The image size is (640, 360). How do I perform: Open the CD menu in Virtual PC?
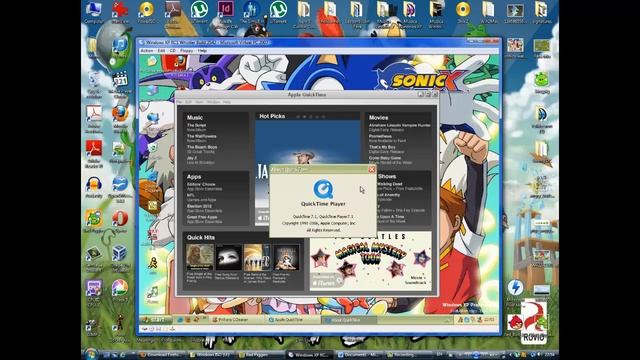(173, 51)
